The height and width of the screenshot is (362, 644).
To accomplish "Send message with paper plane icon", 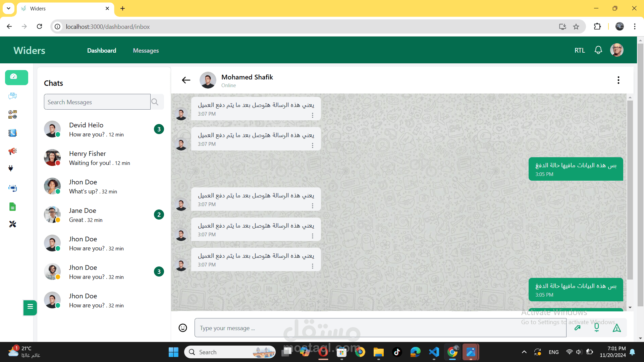I will (616, 328).
